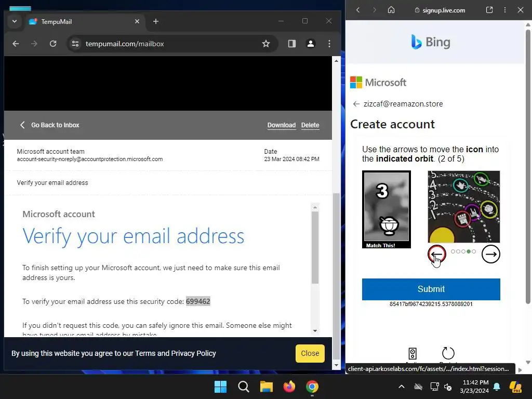
Task: Click email inner scrollbar down arrow
Action: point(315,331)
